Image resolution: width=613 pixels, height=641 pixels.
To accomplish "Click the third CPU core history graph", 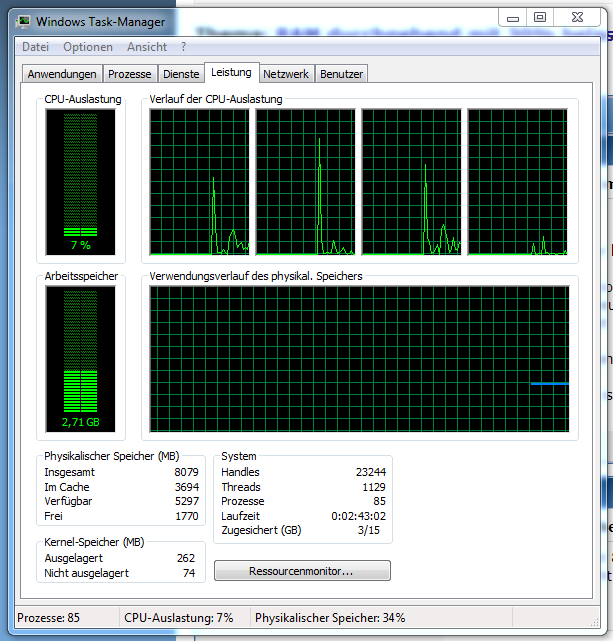I will [x=412, y=182].
